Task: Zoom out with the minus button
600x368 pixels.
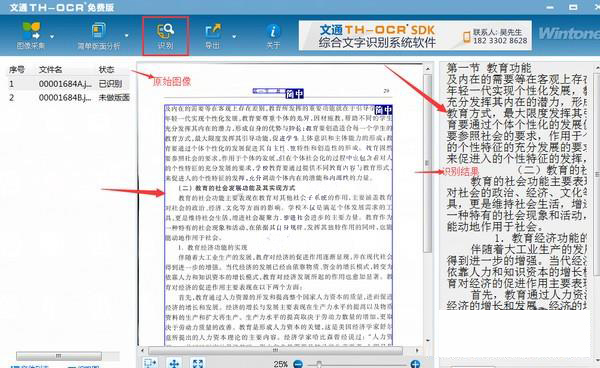Action: [298, 364]
